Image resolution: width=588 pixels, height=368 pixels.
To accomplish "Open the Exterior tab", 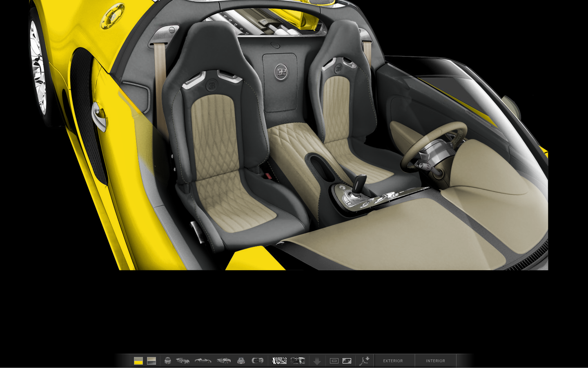I will 393,361.
